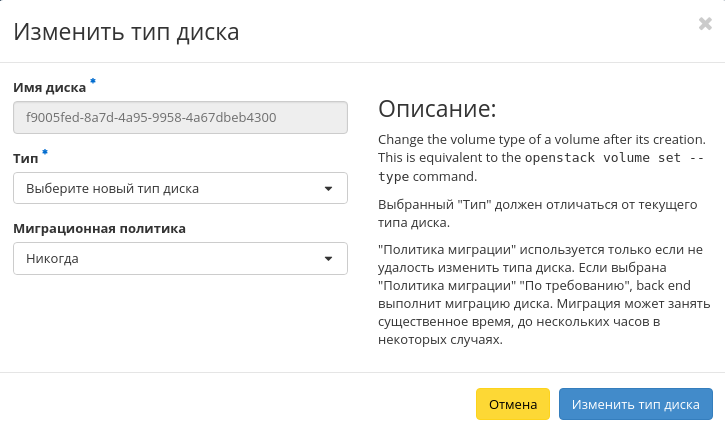Confirm with the blue 'Изменить тип диска' button
This screenshot has height=431, width=725.
tap(635, 405)
